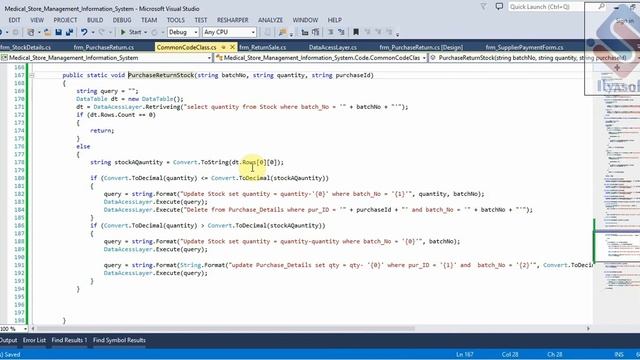Open the Find Symbol Results tab
640x360 pixels.
(119, 340)
